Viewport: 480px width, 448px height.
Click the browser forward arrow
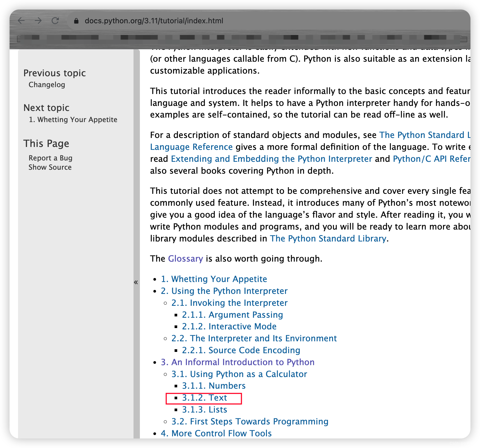38,21
